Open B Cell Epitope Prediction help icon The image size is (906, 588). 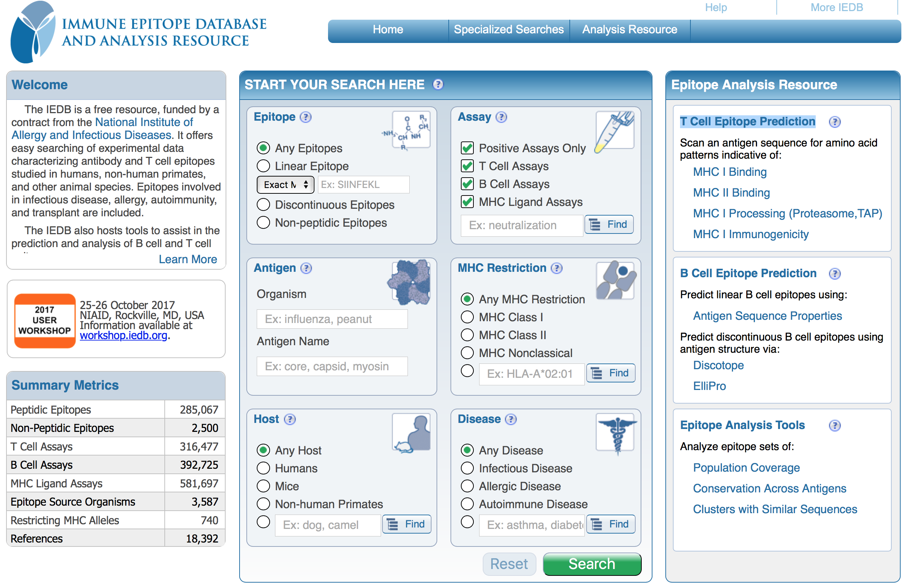point(834,274)
